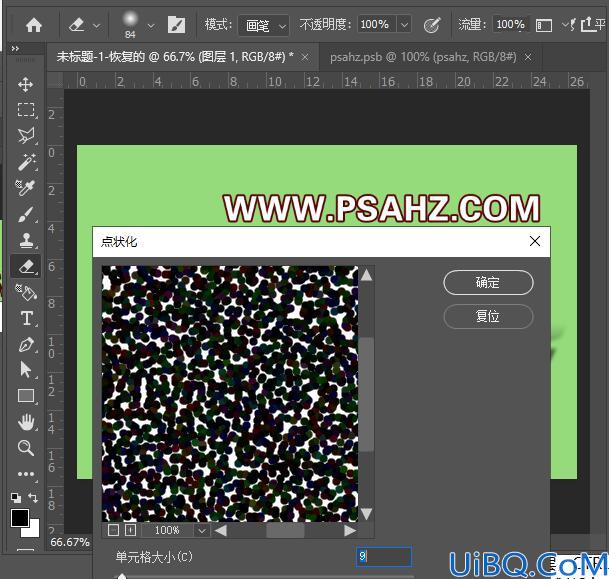Viewport: 609px width, 579px height.
Task: Expand the collapsed toolbar double arrows
Action: (x=15, y=49)
